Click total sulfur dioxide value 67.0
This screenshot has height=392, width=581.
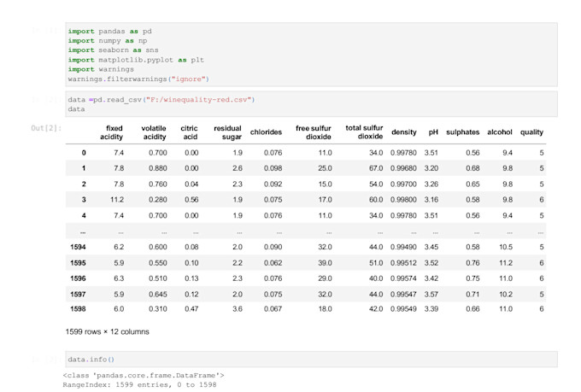point(376,168)
